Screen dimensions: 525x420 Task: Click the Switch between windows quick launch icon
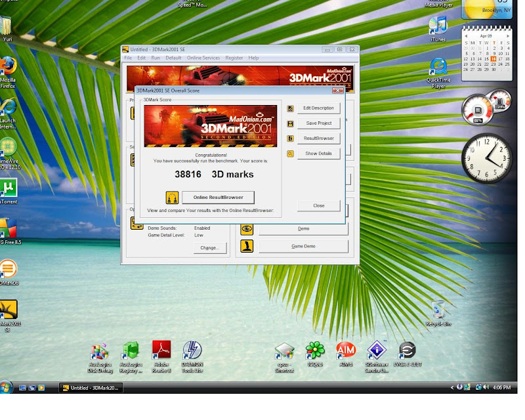[31, 388]
